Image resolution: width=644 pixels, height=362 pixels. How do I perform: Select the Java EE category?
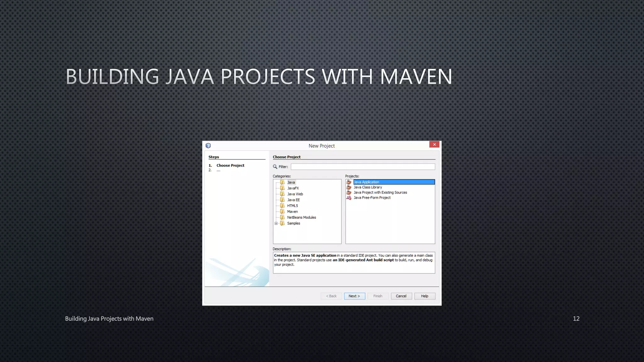pyautogui.click(x=293, y=200)
